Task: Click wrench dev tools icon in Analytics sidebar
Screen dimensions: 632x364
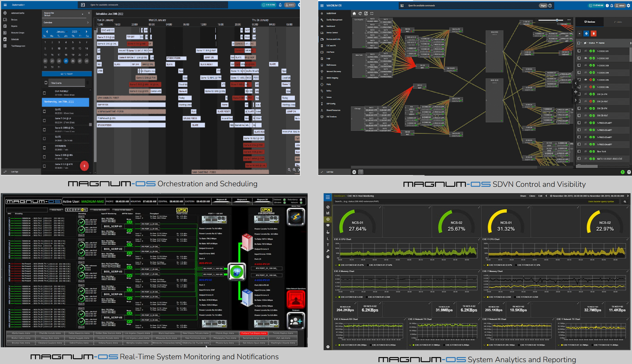Action: (328, 251)
